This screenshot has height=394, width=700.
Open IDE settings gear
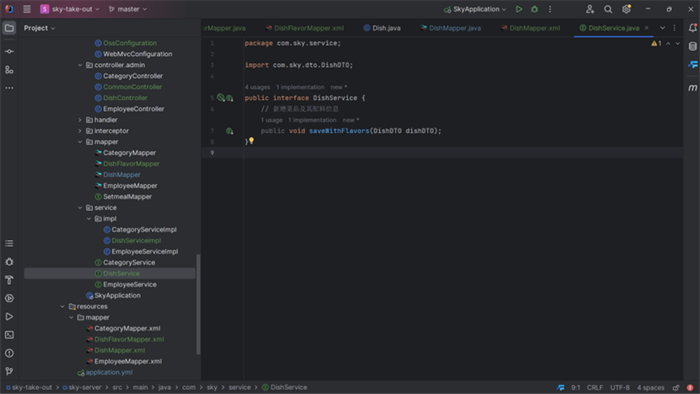pos(626,9)
